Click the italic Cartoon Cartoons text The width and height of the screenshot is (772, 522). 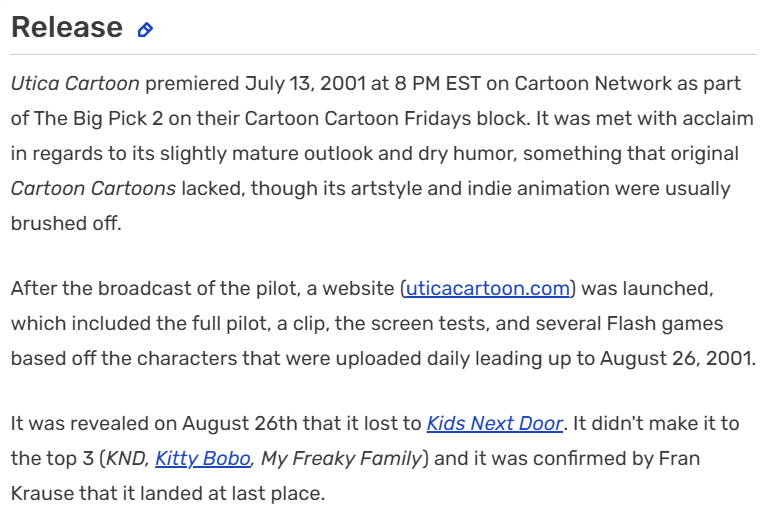[x=92, y=188]
